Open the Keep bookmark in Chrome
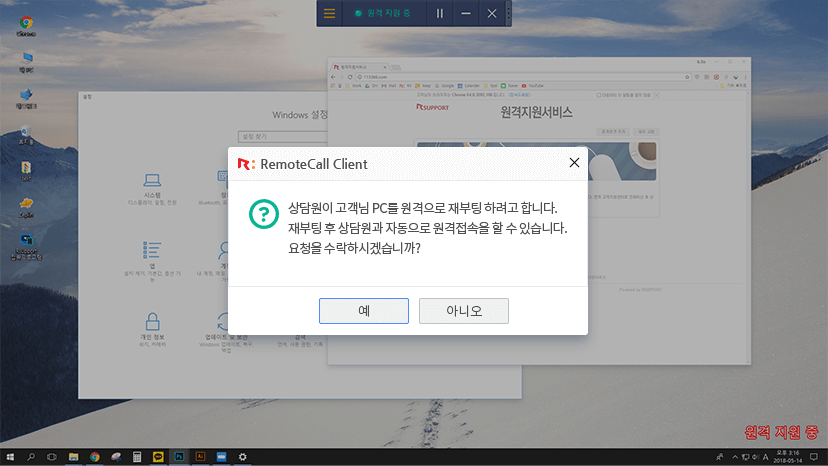 point(423,86)
